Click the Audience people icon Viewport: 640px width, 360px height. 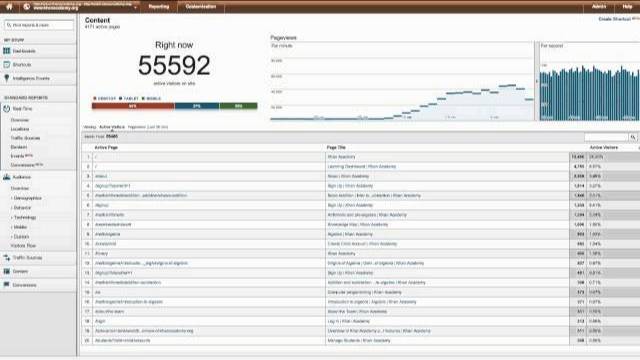(x=7, y=177)
